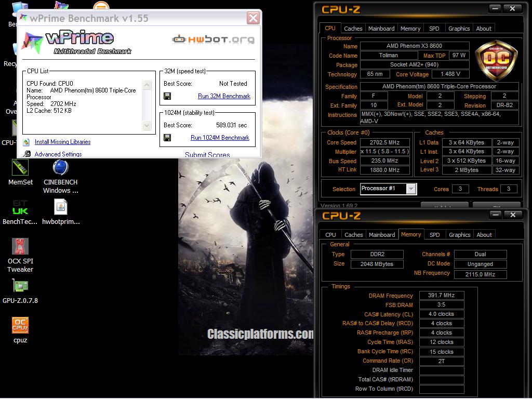Click the Level 3 cache value 2 MBytes
This screenshot has width=532, height=399.
click(x=467, y=170)
